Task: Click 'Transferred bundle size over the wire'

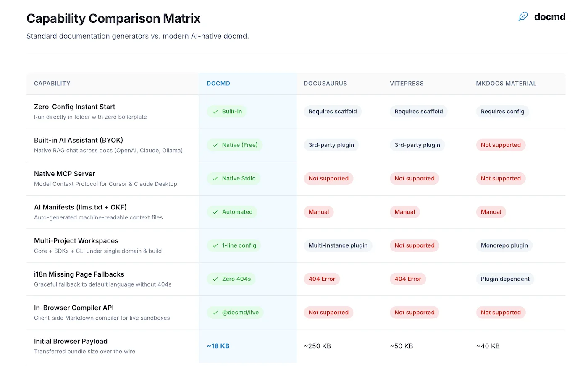Action: coord(84,352)
